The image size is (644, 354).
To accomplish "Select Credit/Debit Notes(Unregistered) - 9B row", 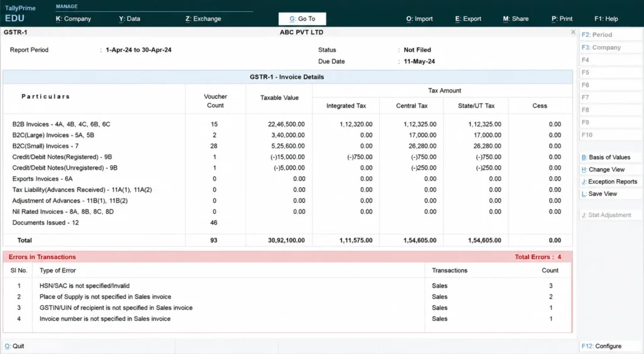I will [x=287, y=168].
